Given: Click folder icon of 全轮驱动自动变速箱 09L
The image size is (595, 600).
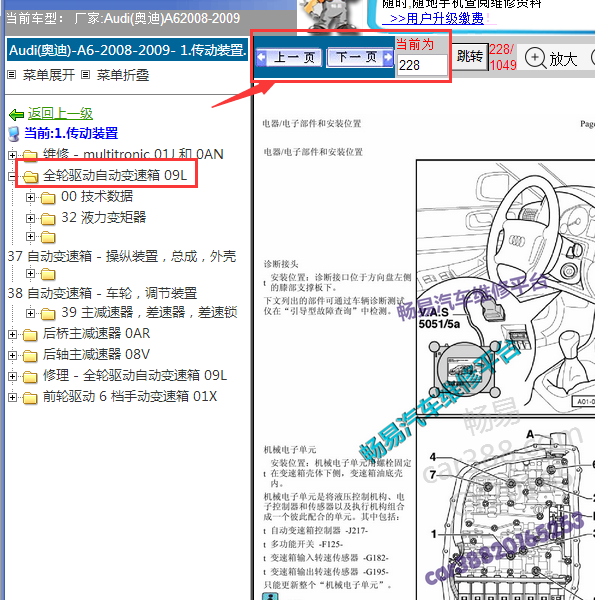Looking at the screenshot, I should coord(30,176).
